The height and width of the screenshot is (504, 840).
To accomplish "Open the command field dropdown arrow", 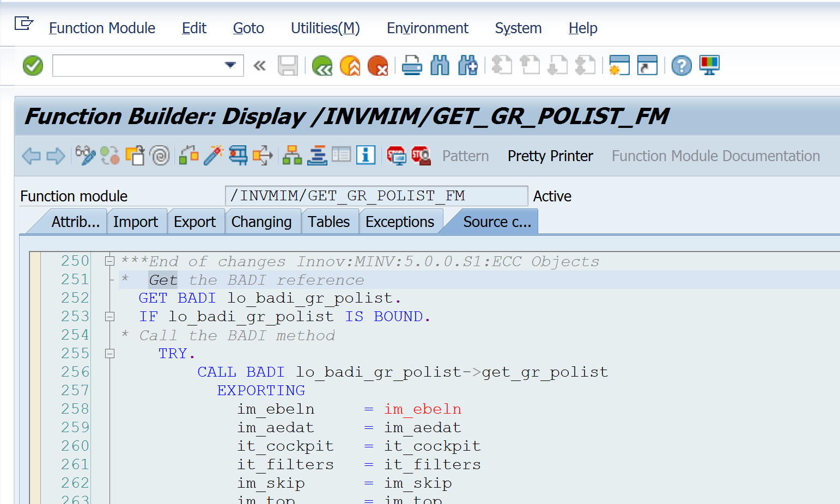I will point(230,65).
